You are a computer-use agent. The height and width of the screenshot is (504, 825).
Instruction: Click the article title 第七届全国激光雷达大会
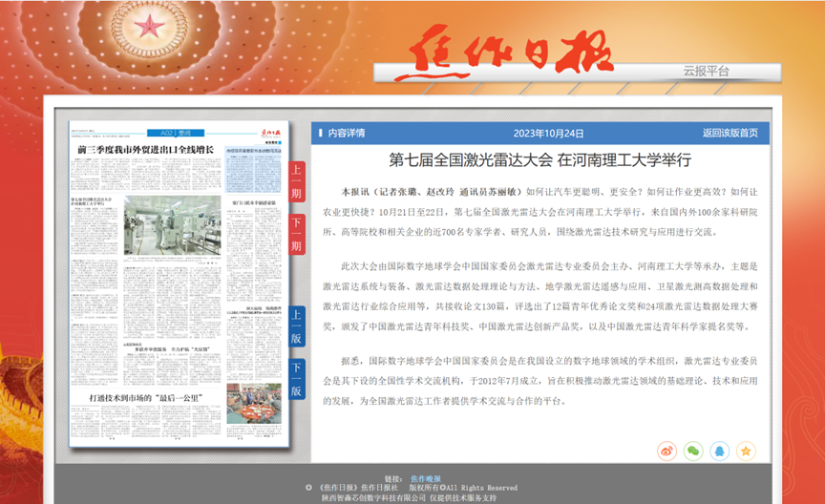539,158
